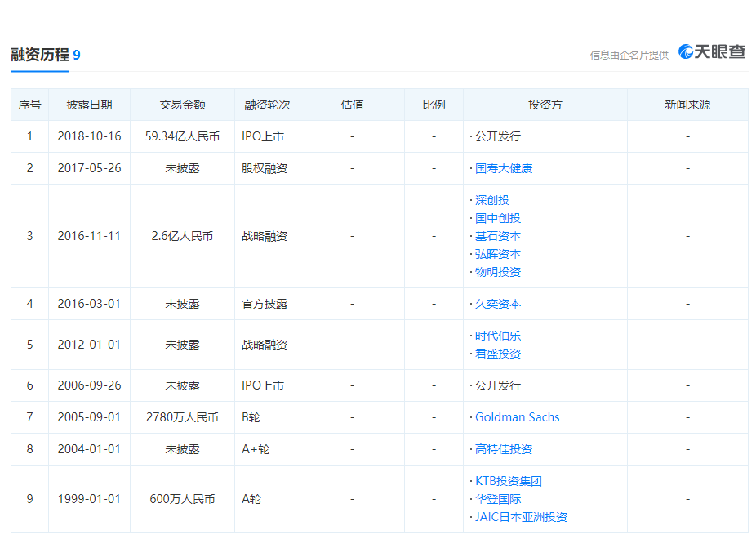The height and width of the screenshot is (539, 756).
Task: Select 公开发行 in the 2006-09-26 row
Action: coord(498,385)
